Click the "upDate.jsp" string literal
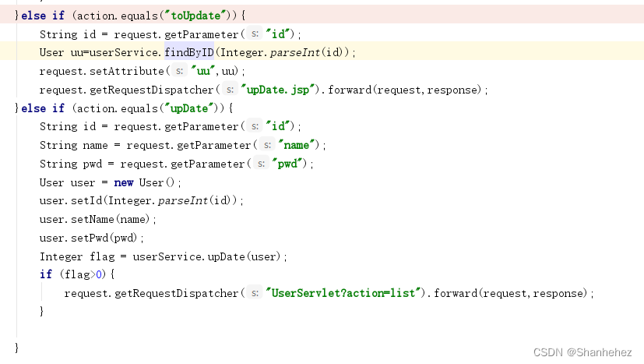The height and width of the screenshot is (364, 644). coord(277,90)
